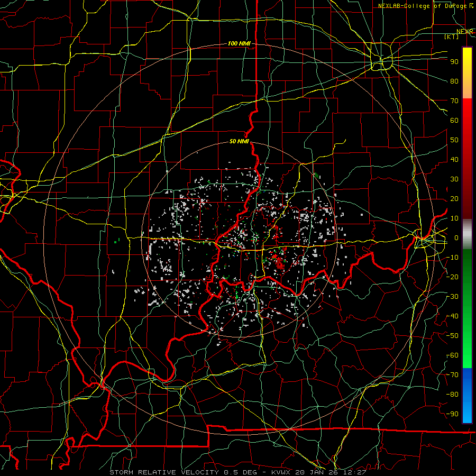The width and height of the screenshot is (476, 476).
Task: Click the 70 value on velocity scale
Action: tap(454, 101)
